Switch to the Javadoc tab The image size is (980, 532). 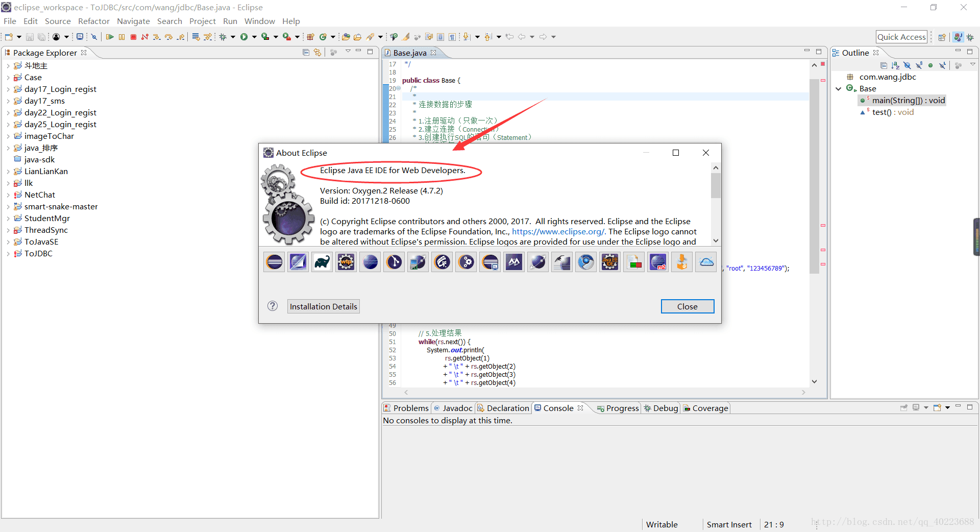(453, 408)
